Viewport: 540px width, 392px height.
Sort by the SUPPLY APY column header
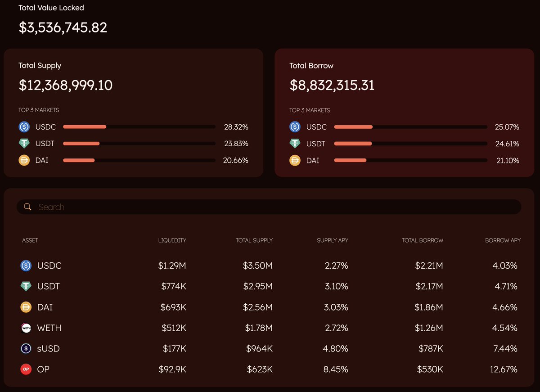pos(333,240)
